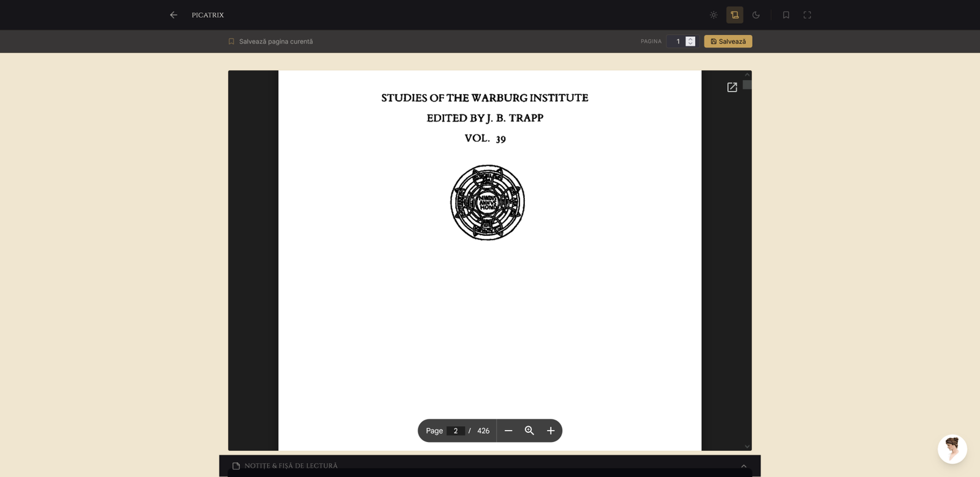
Task: Expand the 'Notițe & Fișă de Lectură' panel
Action: (x=744, y=466)
